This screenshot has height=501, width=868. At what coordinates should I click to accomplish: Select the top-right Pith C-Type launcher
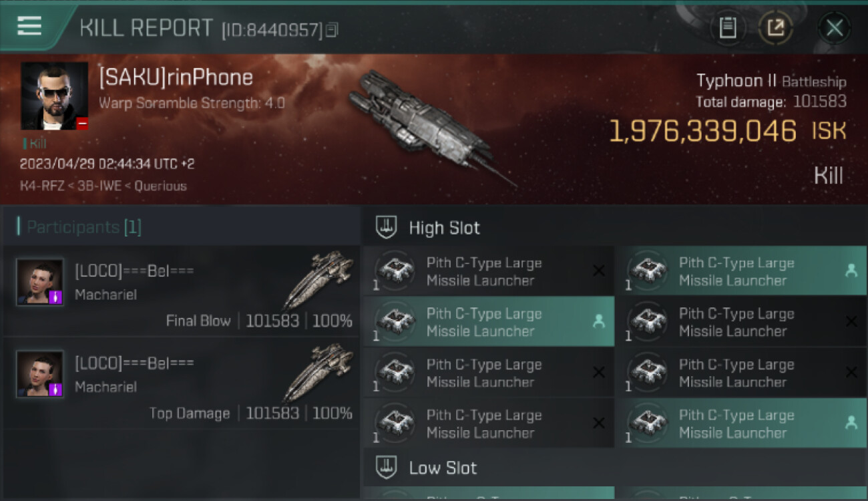pos(740,271)
